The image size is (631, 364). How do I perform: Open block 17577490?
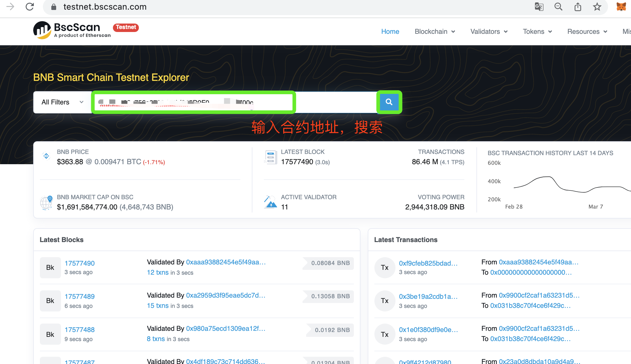79,263
